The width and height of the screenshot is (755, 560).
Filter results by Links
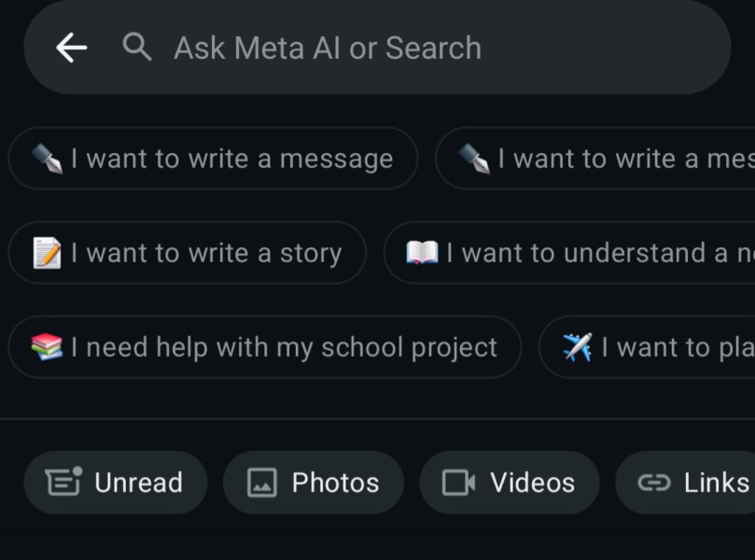point(691,483)
